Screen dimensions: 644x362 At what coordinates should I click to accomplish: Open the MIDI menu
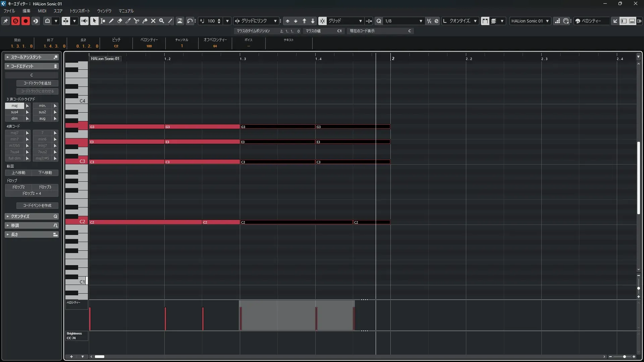42,11
